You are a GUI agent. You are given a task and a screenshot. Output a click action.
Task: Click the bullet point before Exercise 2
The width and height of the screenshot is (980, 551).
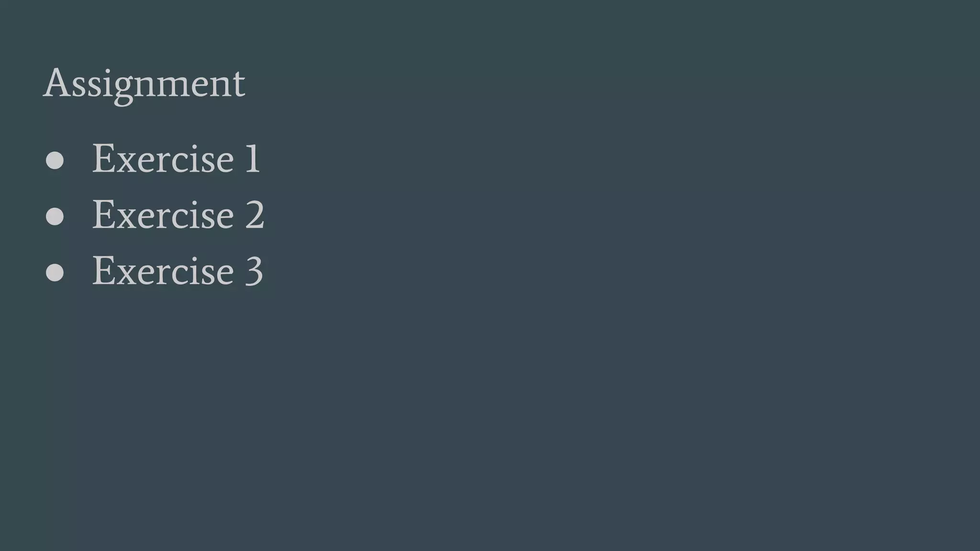pos(55,217)
